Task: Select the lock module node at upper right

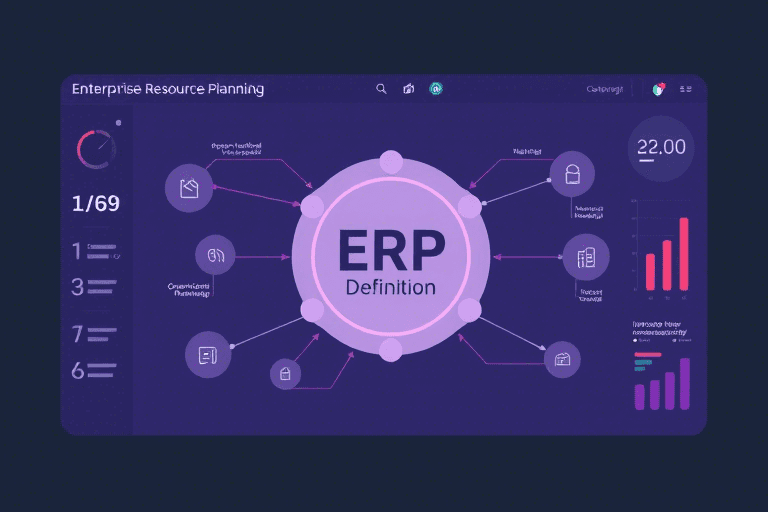Action: tap(572, 173)
